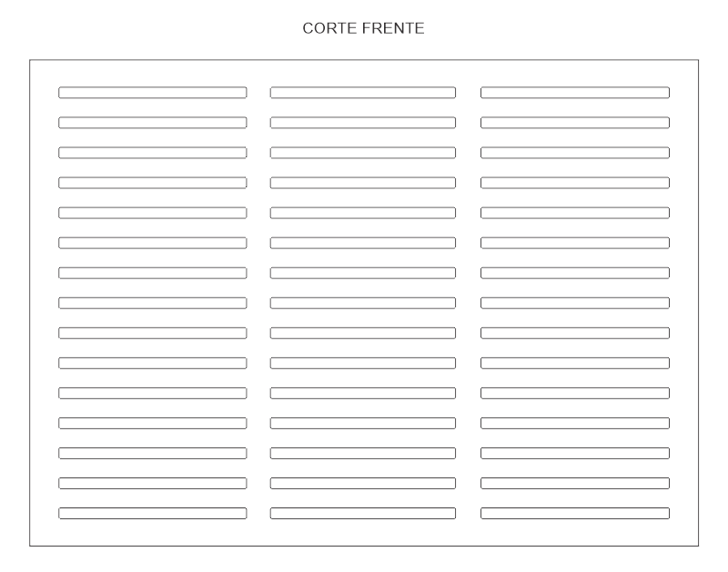Select second-to-last slot in the left column

pos(152,483)
